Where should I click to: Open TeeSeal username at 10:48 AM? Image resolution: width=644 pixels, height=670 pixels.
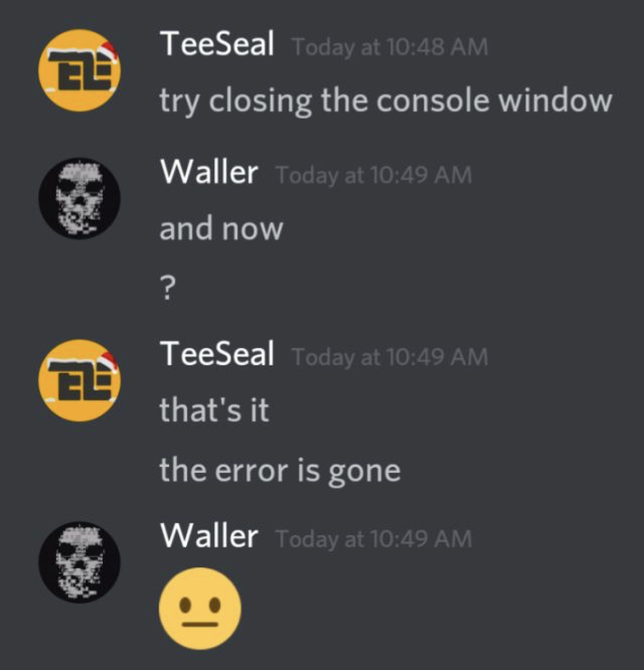[217, 44]
